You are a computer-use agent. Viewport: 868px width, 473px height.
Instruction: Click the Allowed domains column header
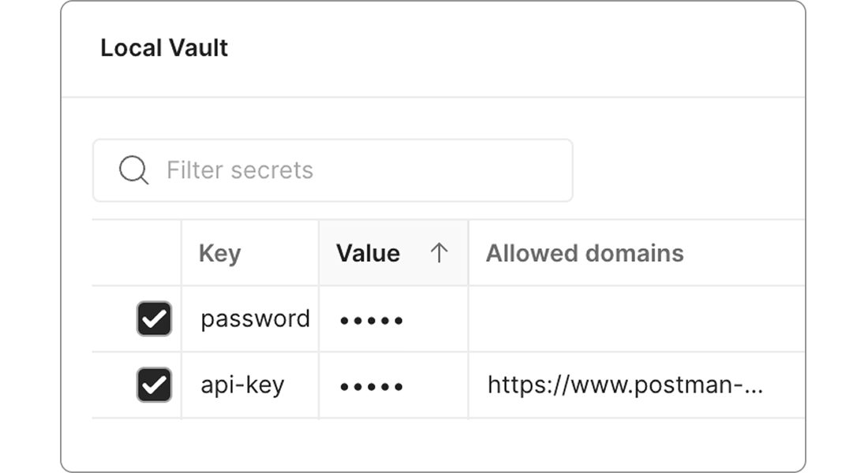tap(585, 253)
